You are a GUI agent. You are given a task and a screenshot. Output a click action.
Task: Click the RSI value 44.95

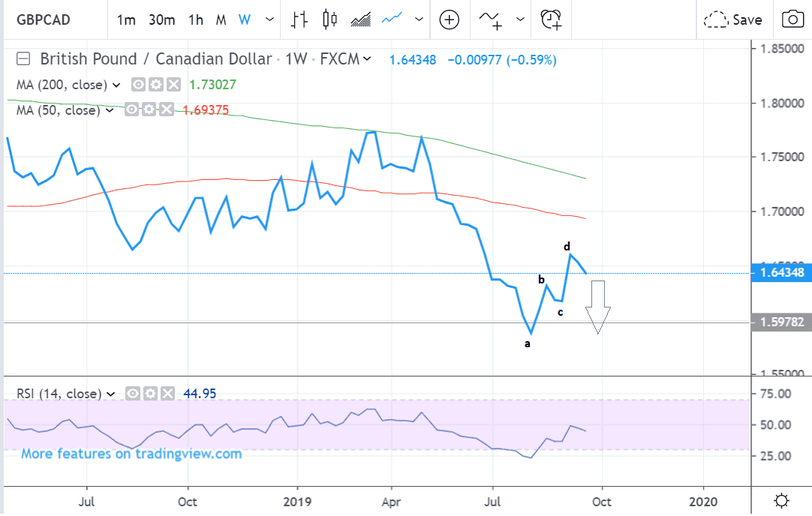point(200,394)
